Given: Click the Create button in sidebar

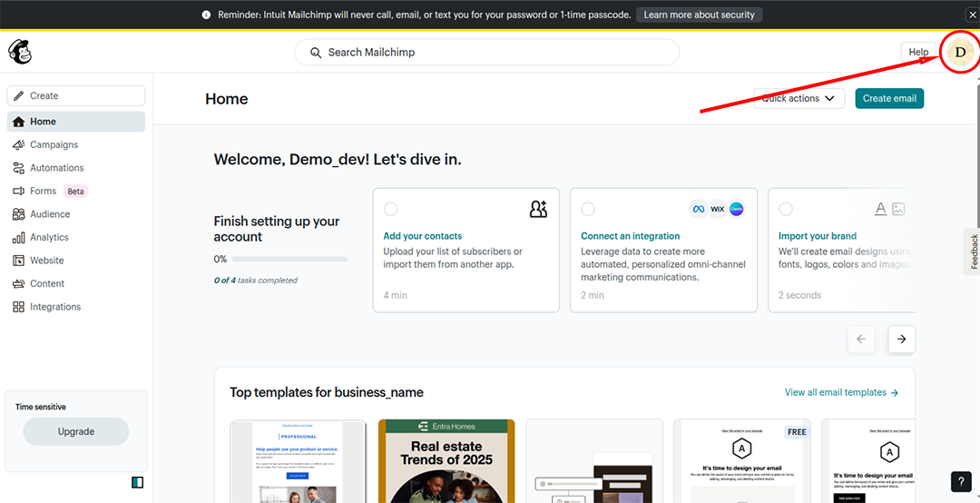Looking at the screenshot, I should [76, 95].
